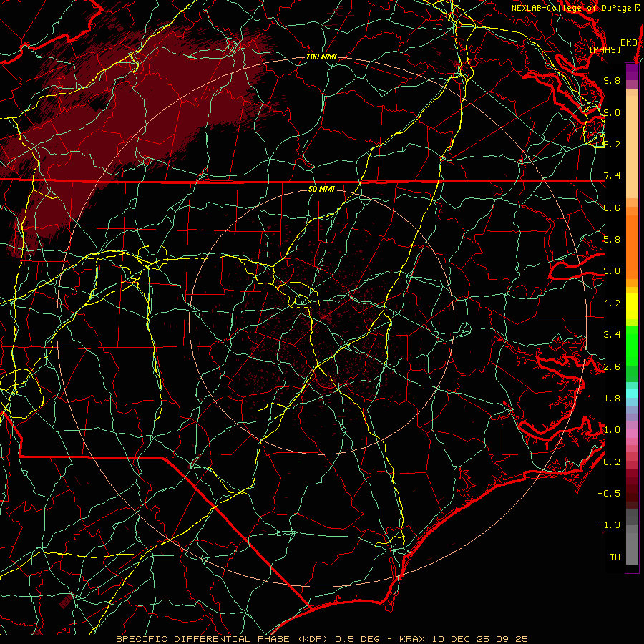
Task: Click the pink segment of the color scale
Action: tap(632, 434)
